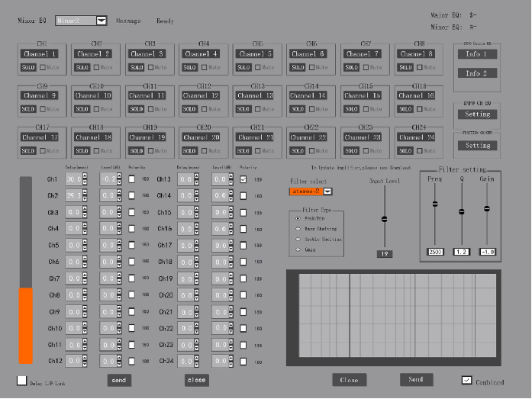Open the Minor EQ dropdown
Viewport: 532px width, 399px height.
102,21
